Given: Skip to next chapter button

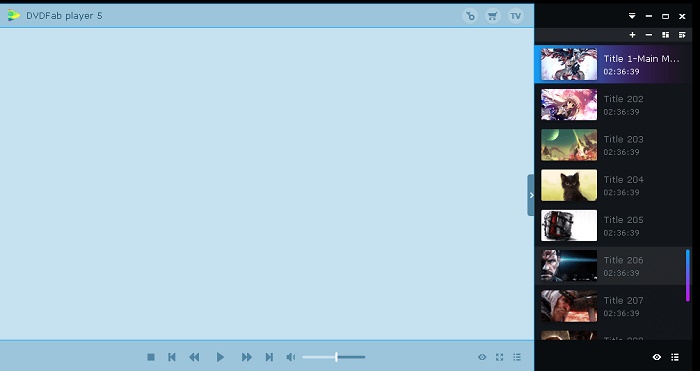Looking at the screenshot, I should tap(269, 357).
